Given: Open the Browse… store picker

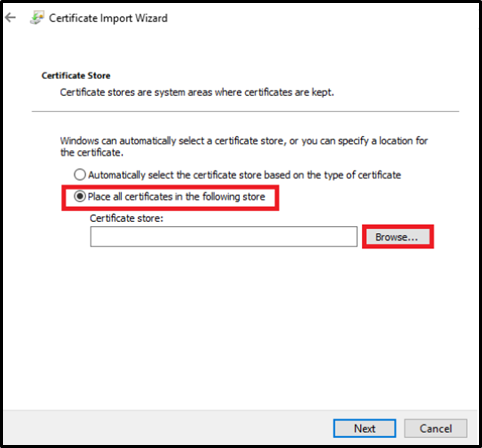Looking at the screenshot, I should click(x=398, y=237).
